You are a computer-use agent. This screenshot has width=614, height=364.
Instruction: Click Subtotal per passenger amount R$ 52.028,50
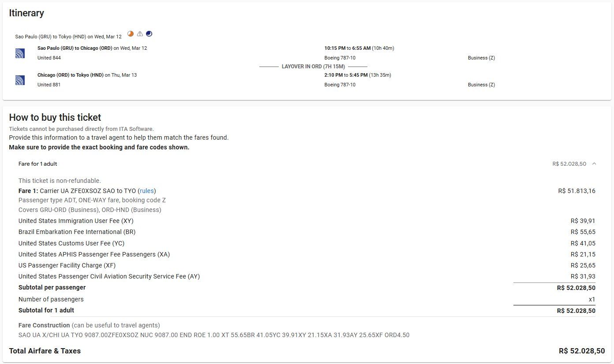[576, 288]
